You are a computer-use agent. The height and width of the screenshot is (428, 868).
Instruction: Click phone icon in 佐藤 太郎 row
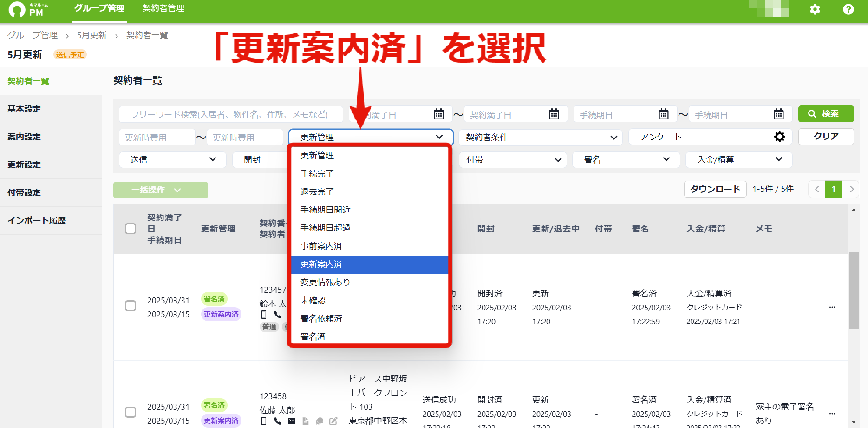(278, 421)
